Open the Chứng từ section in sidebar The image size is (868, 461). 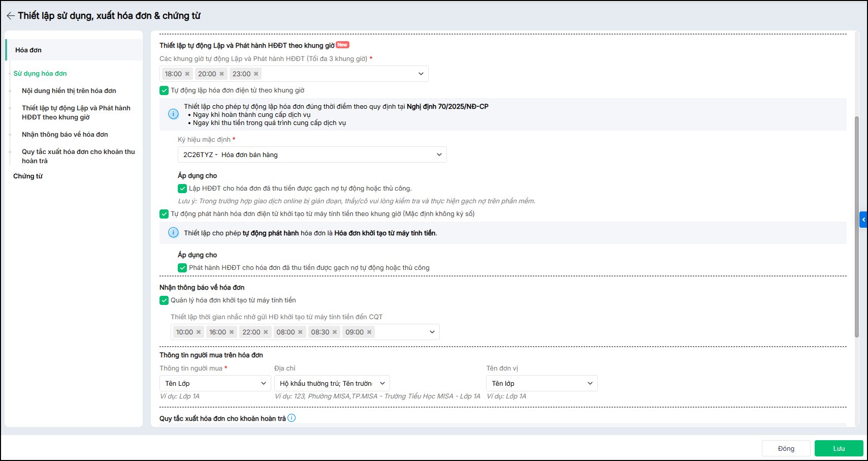pyautogui.click(x=28, y=176)
